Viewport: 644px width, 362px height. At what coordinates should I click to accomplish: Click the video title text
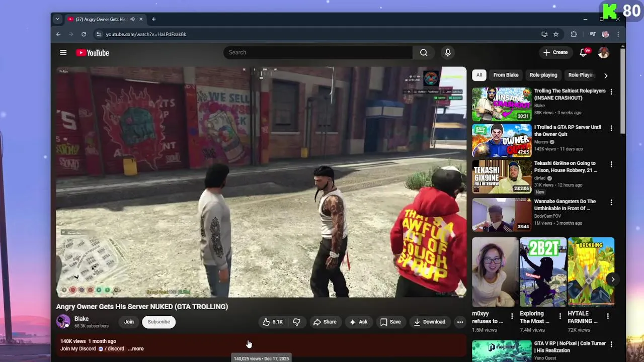(142, 307)
